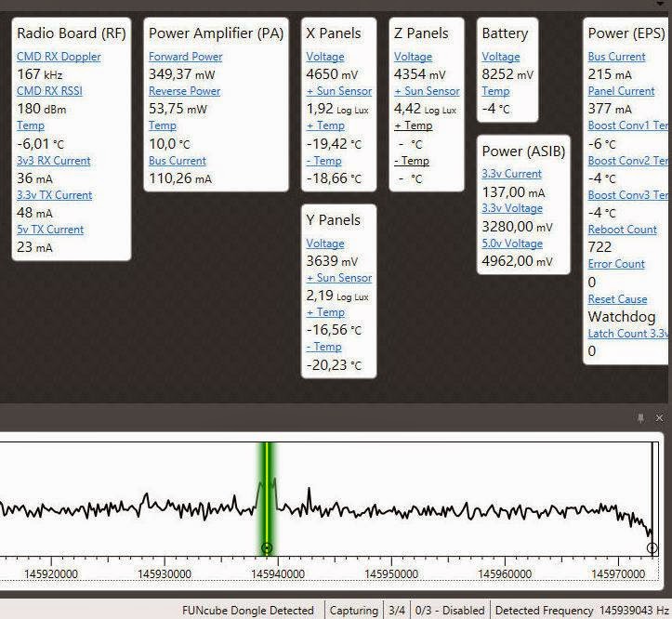Click the 8252 mV battery voltage value

(x=507, y=74)
